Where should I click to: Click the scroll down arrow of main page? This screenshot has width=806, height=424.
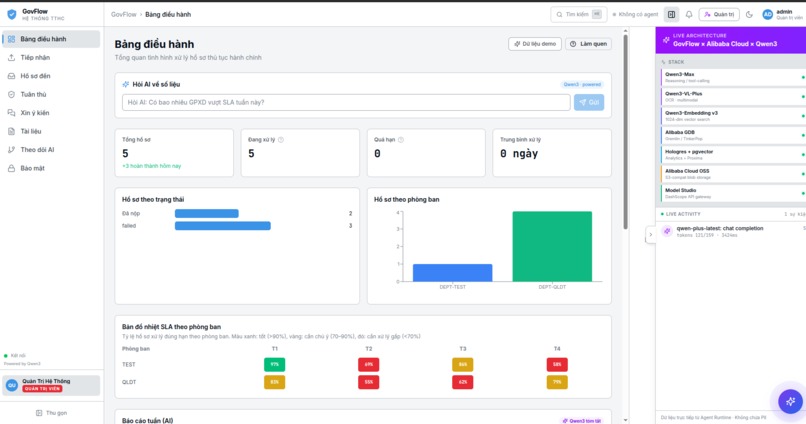point(625,420)
